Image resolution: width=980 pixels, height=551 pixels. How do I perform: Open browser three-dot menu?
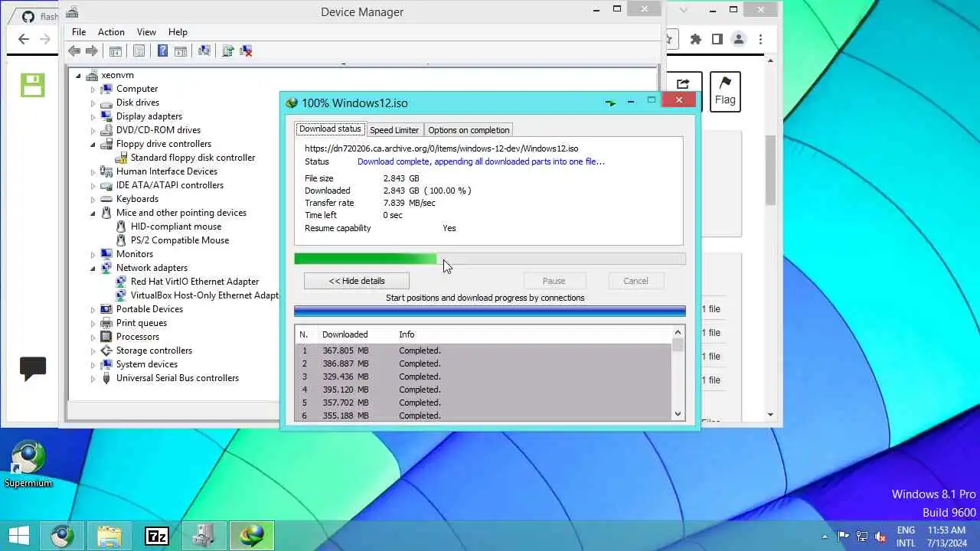760,39
